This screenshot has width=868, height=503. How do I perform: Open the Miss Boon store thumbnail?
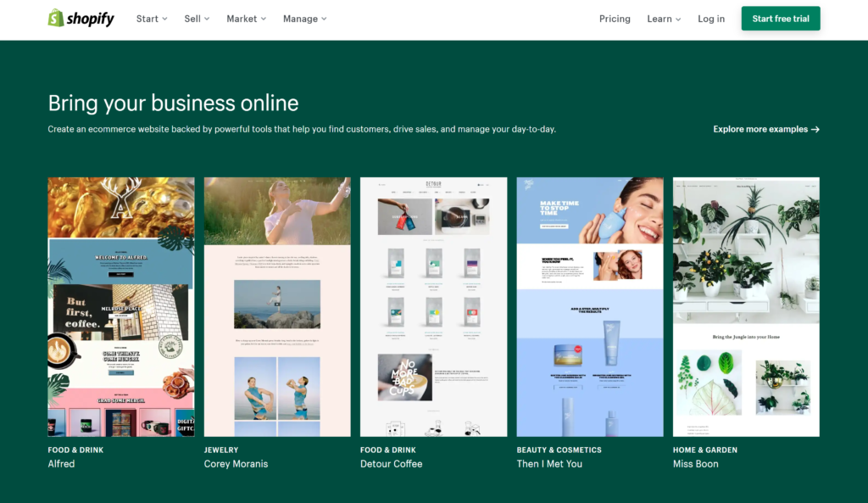click(x=746, y=307)
